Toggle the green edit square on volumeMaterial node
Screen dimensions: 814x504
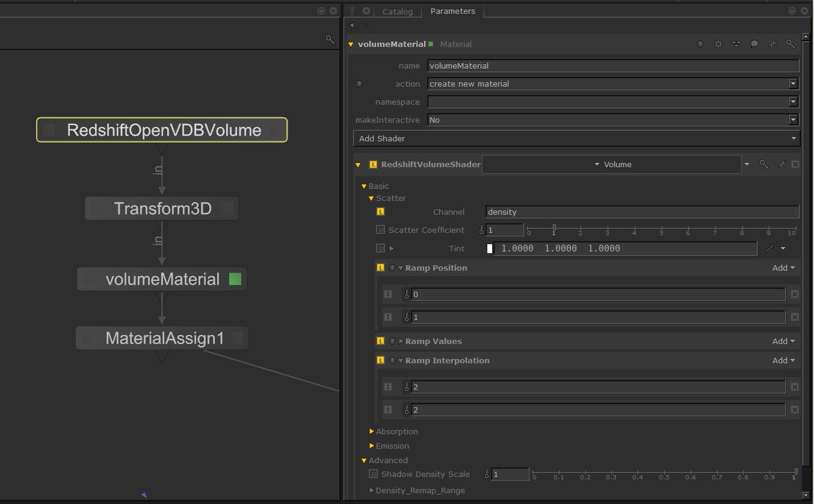(x=235, y=279)
